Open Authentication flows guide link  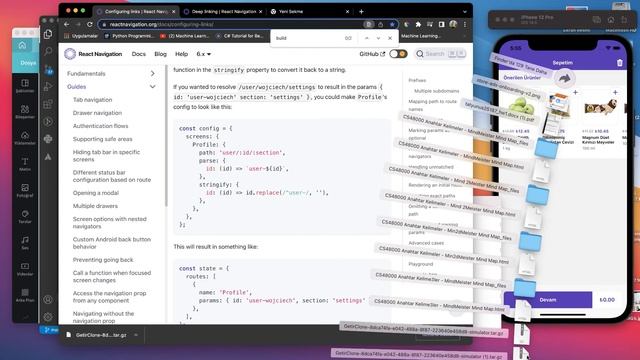[100, 126]
